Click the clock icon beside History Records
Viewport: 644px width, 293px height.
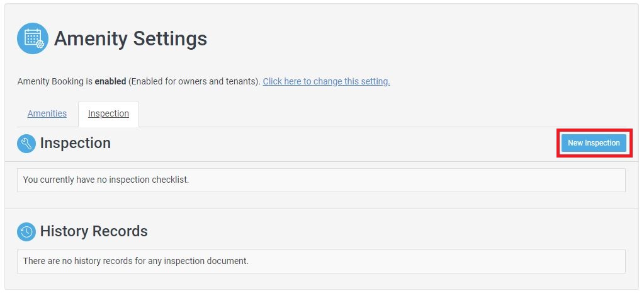click(26, 232)
